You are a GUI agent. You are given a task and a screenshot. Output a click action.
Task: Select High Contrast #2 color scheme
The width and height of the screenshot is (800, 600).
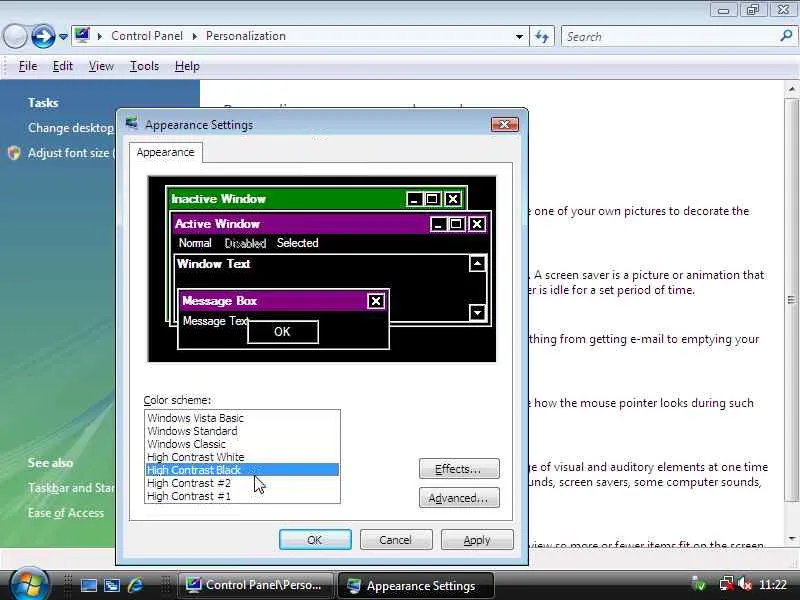[x=242, y=483]
